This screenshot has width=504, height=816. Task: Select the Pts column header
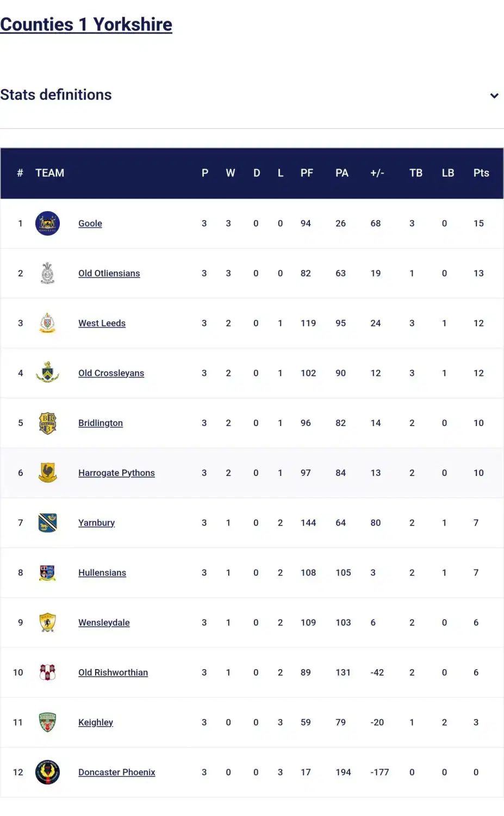[x=481, y=173]
